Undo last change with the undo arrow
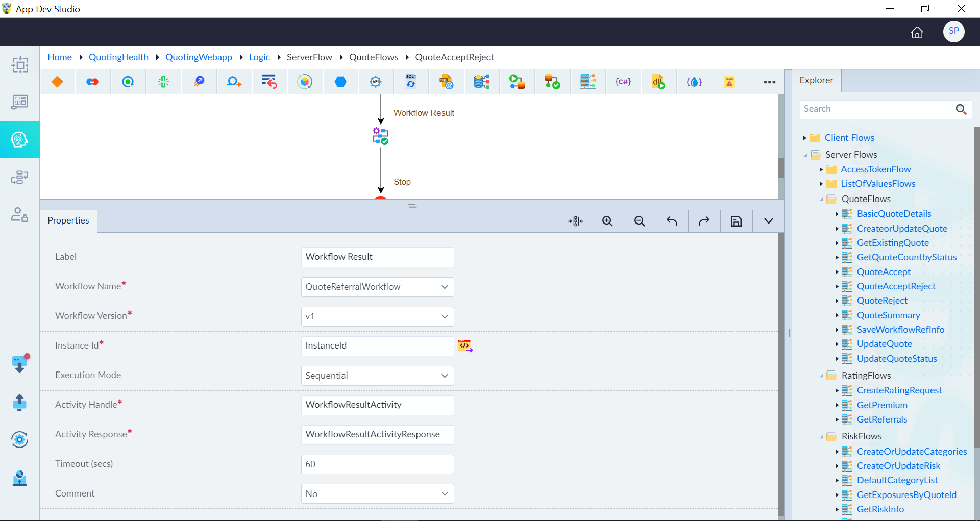The image size is (980, 521). click(672, 221)
